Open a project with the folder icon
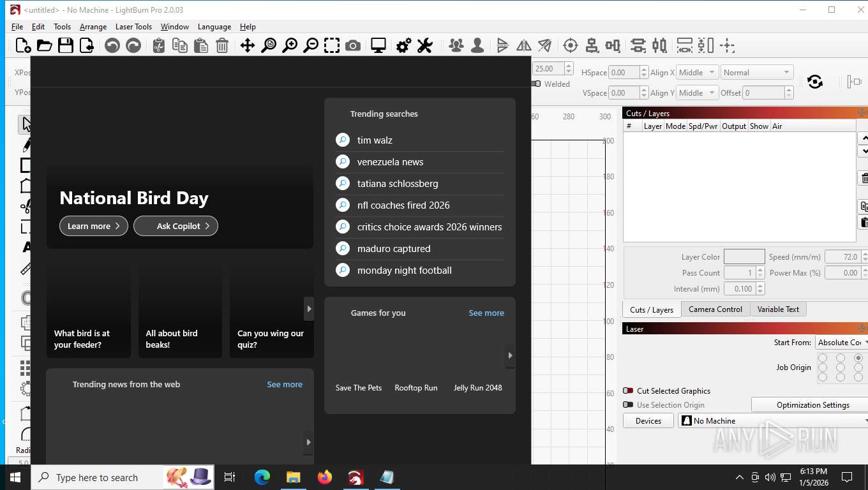The width and height of the screenshot is (868, 490). (44, 45)
